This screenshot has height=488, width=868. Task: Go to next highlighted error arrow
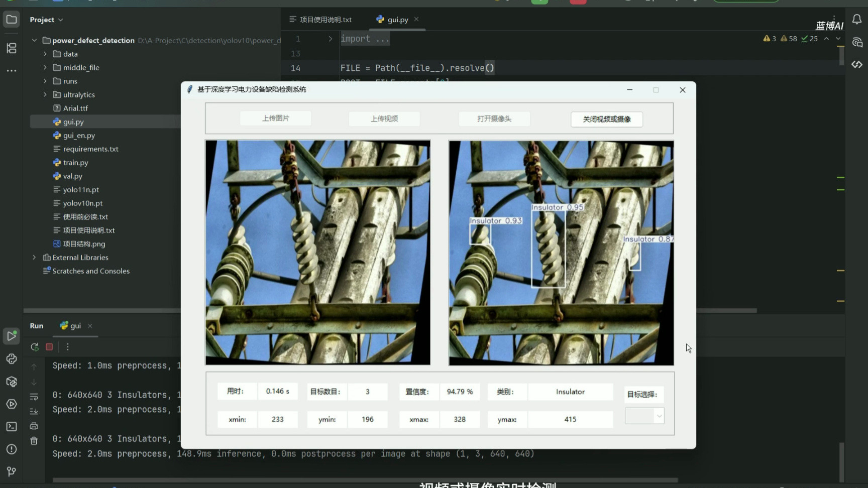pos(838,39)
